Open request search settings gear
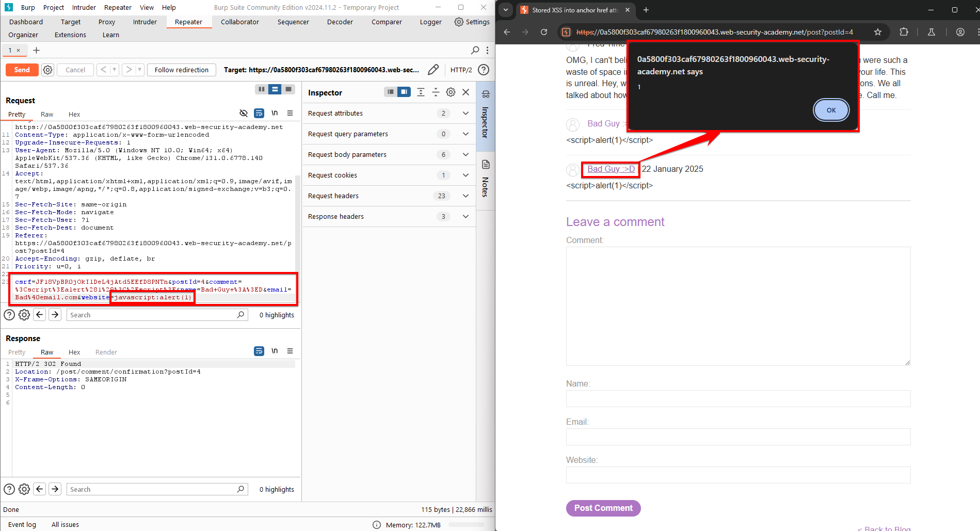The image size is (980, 531). click(24, 315)
